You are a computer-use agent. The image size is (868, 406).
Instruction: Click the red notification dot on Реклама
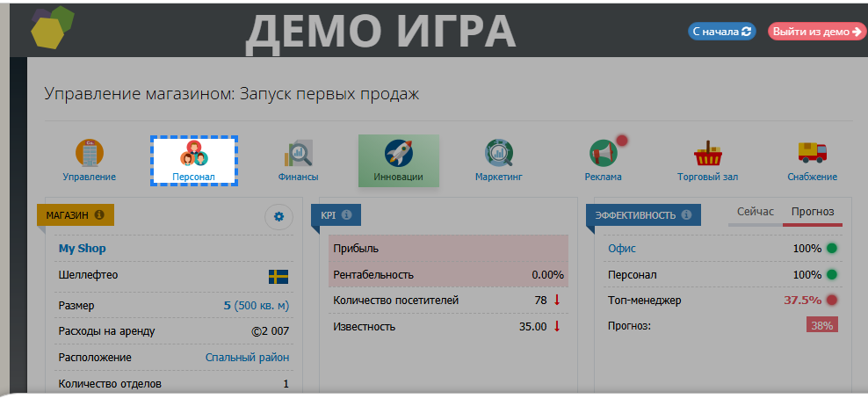pyautogui.click(x=622, y=140)
